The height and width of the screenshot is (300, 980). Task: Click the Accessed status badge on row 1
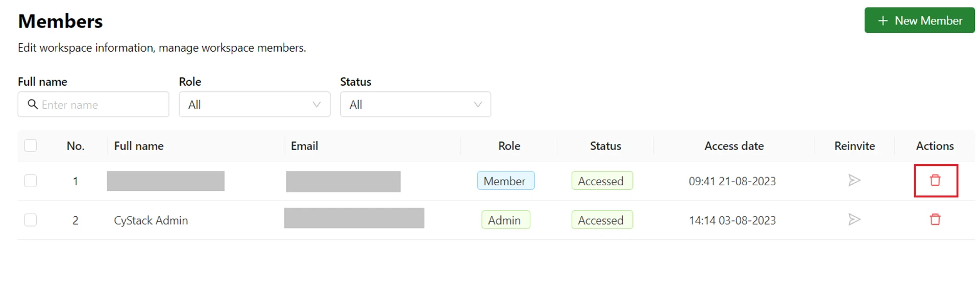tap(602, 181)
